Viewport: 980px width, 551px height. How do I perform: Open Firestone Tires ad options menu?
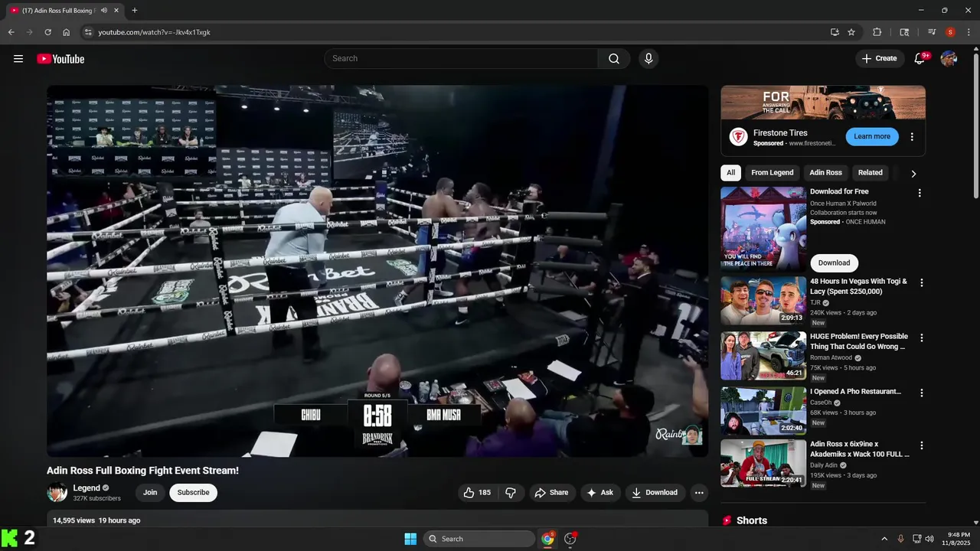pyautogui.click(x=912, y=137)
